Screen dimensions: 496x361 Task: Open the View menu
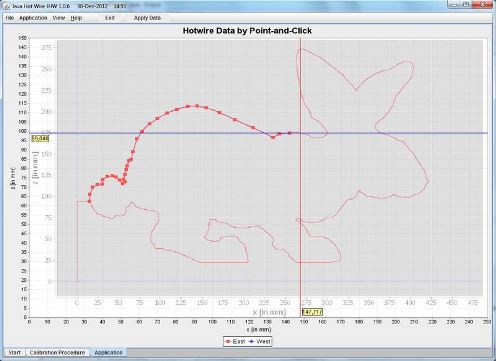(59, 18)
